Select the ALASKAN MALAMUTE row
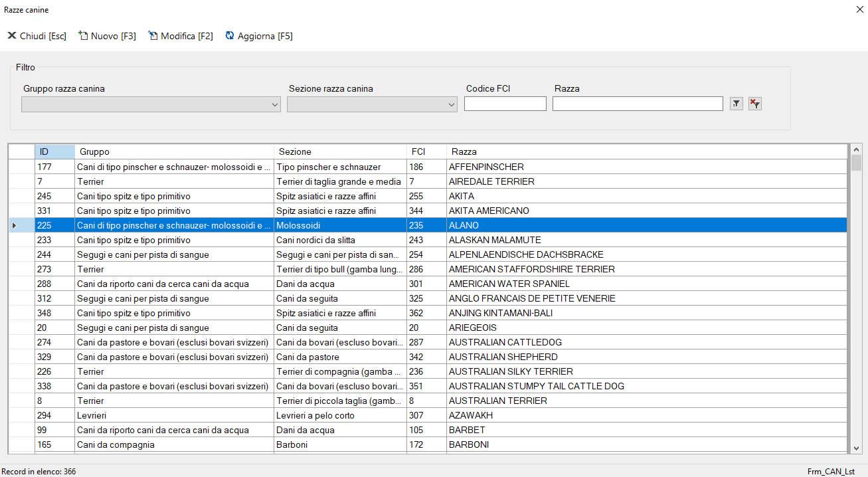 tap(495, 240)
